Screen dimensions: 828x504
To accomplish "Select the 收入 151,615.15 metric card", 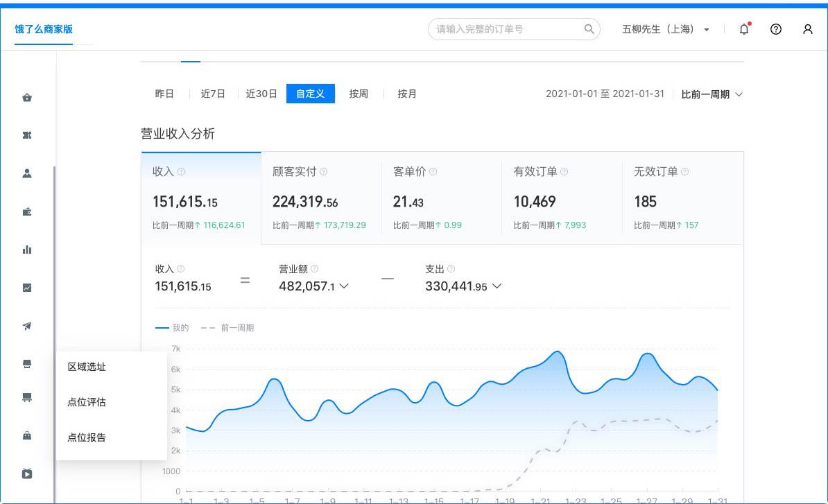I will tap(201, 198).
